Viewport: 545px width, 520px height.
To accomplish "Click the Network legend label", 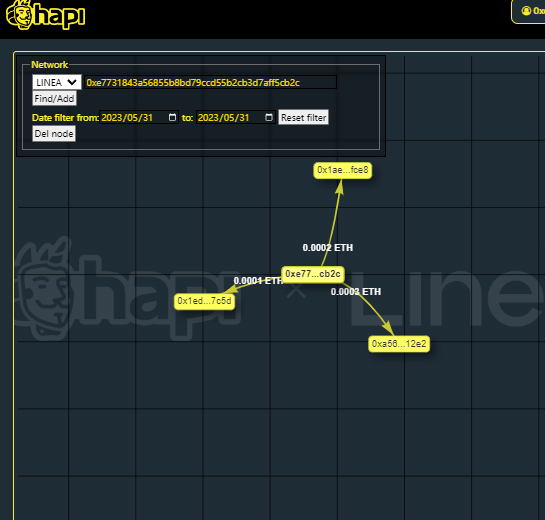I will (50, 65).
